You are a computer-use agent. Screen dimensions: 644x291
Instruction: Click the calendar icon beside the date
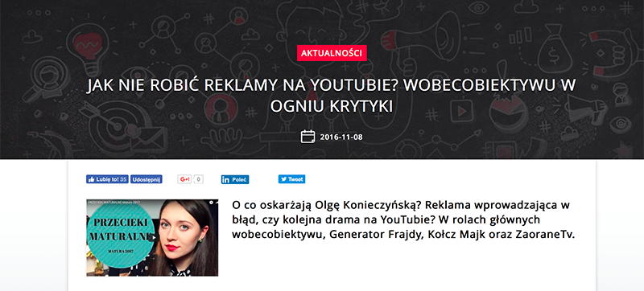[308, 137]
